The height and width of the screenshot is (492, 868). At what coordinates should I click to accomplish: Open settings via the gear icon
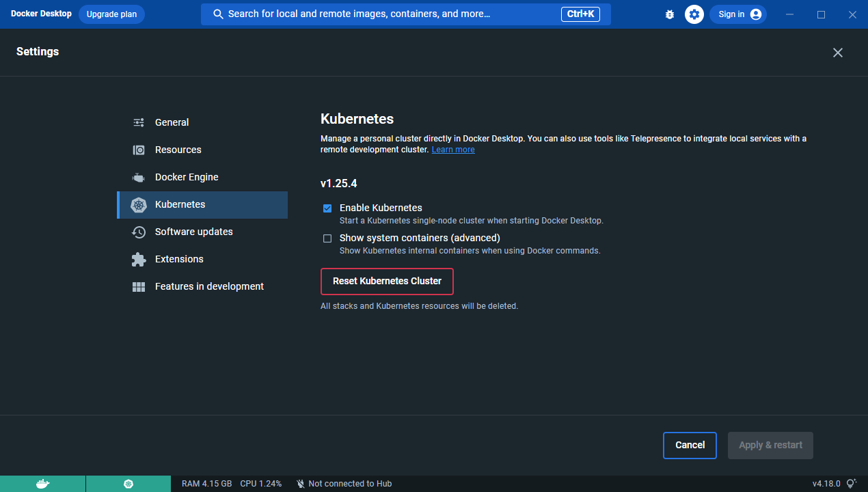click(694, 14)
